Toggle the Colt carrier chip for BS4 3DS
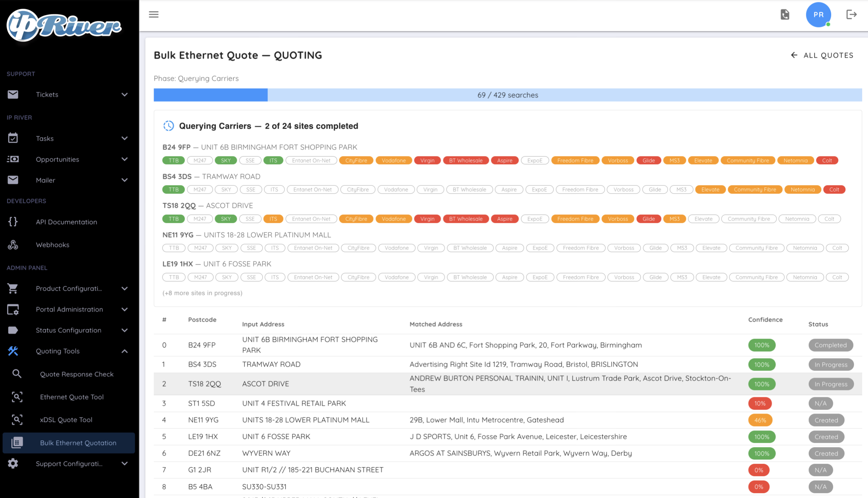The image size is (868, 498). [834, 189]
